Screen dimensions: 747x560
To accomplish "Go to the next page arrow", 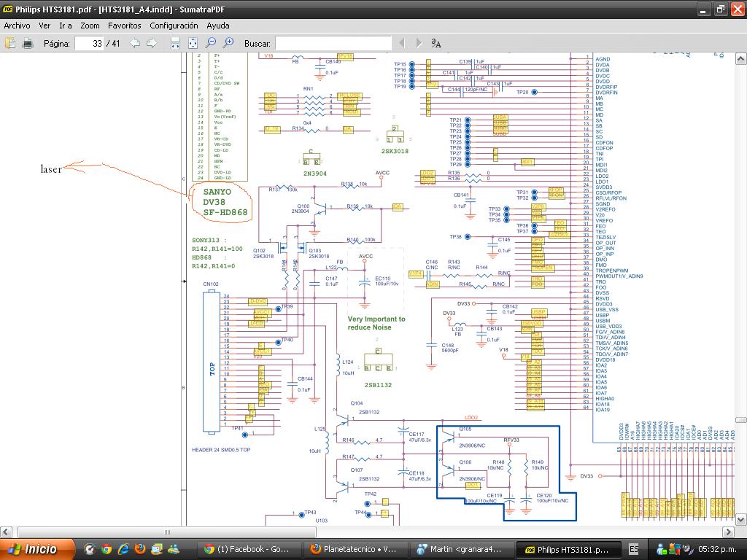I will (152, 43).
